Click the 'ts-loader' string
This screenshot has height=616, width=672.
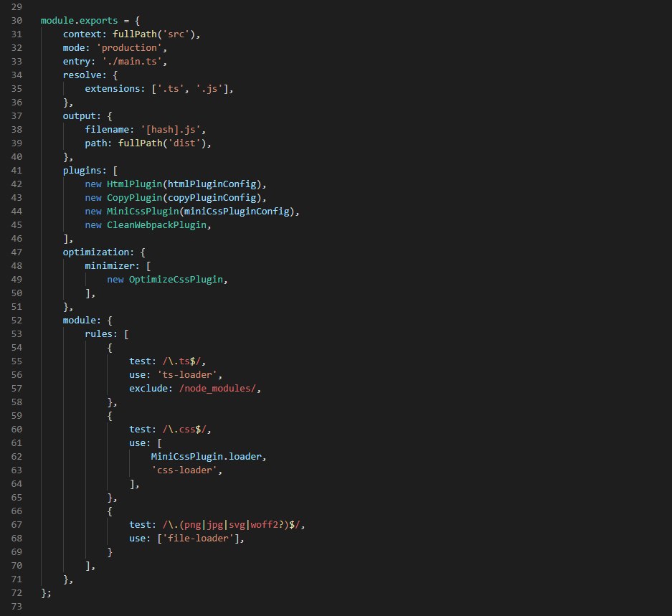coord(187,374)
